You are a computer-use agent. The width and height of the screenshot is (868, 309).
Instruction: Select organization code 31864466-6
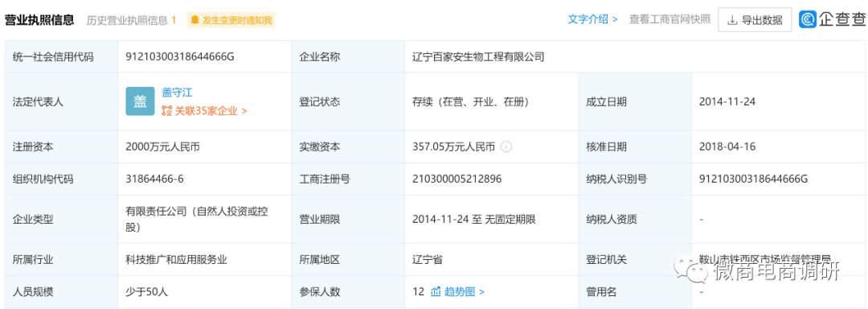(x=154, y=179)
